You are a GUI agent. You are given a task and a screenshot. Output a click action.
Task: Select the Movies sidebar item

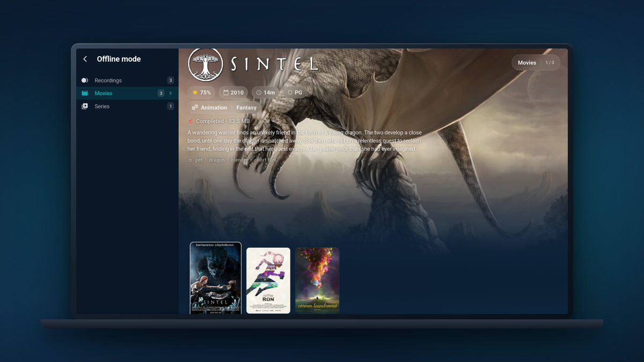(x=127, y=93)
